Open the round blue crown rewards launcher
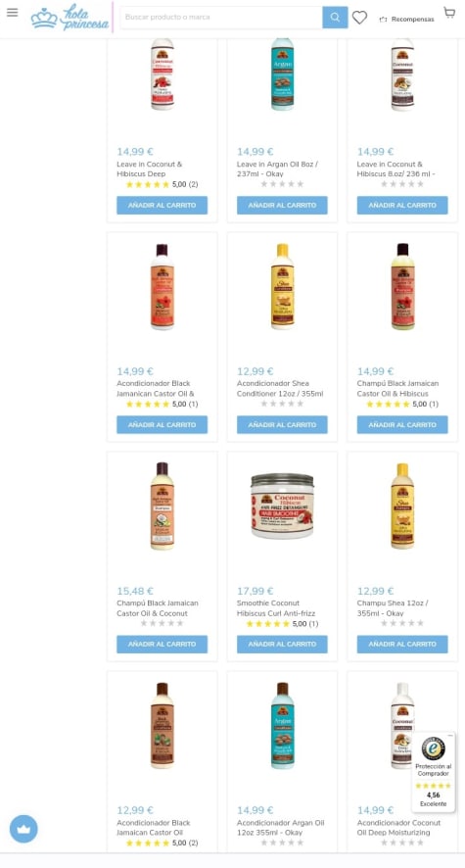 click(23, 829)
